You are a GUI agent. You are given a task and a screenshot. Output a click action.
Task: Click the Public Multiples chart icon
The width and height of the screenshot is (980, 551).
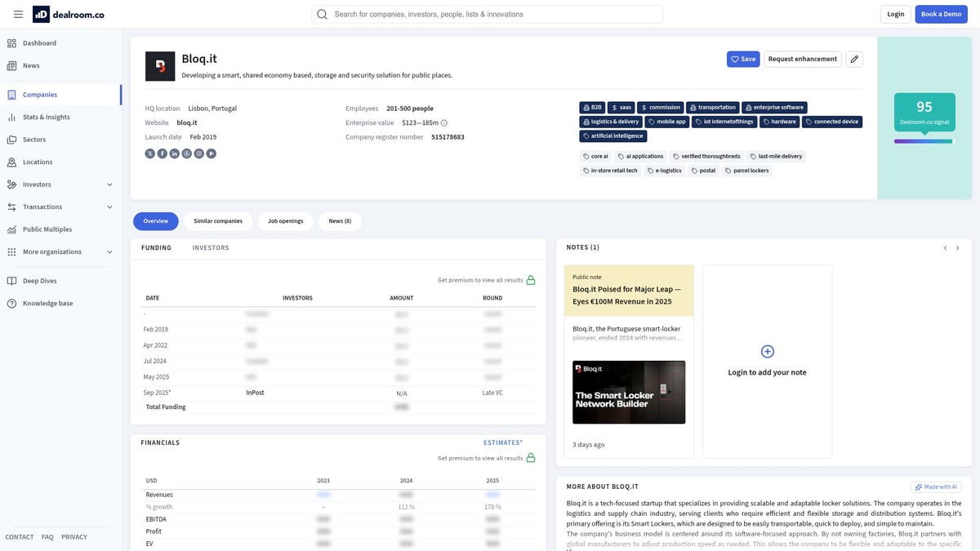click(x=12, y=229)
